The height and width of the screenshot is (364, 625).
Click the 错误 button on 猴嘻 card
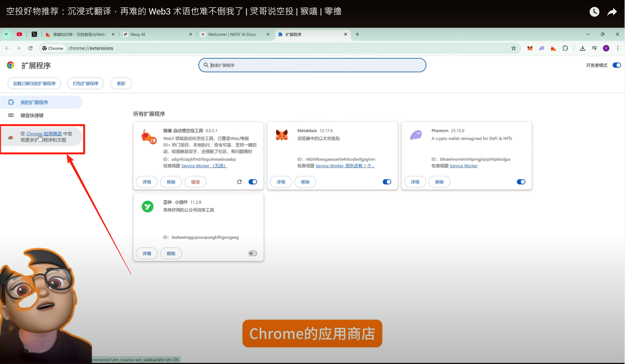(x=195, y=182)
